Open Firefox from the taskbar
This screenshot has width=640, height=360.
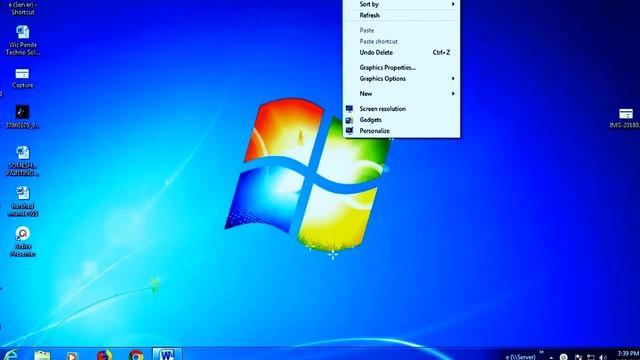pos(104,355)
